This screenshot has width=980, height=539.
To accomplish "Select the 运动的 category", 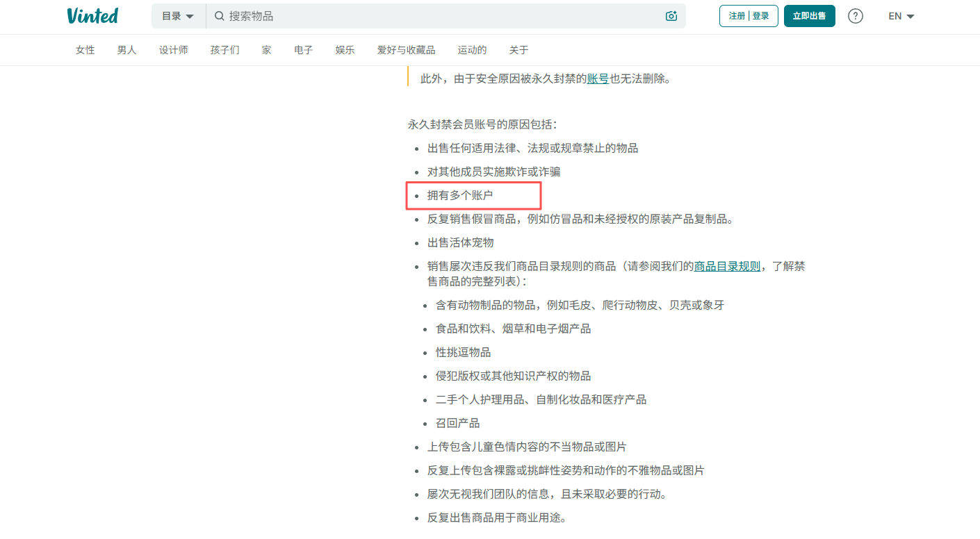I will click(x=471, y=49).
